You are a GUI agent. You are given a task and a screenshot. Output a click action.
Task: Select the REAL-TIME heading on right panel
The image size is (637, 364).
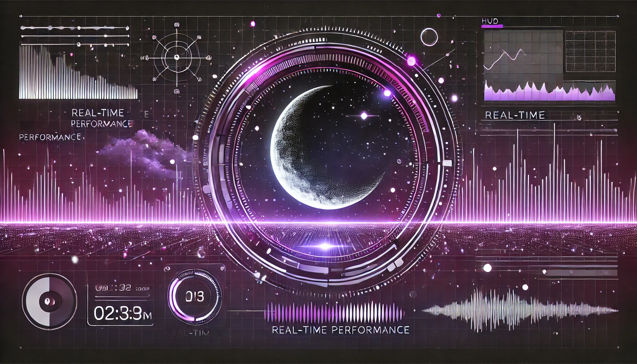pyautogui.click(x=514, y=115)
